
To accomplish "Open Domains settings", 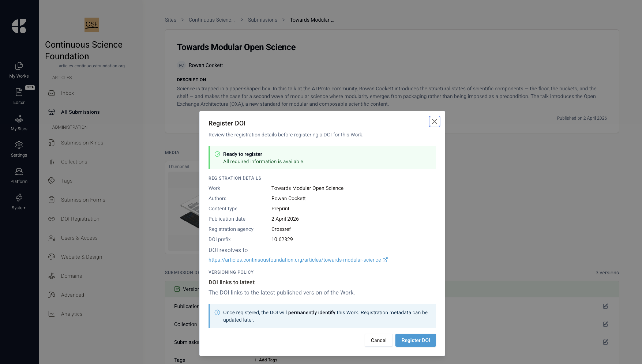I will (71, 276).
